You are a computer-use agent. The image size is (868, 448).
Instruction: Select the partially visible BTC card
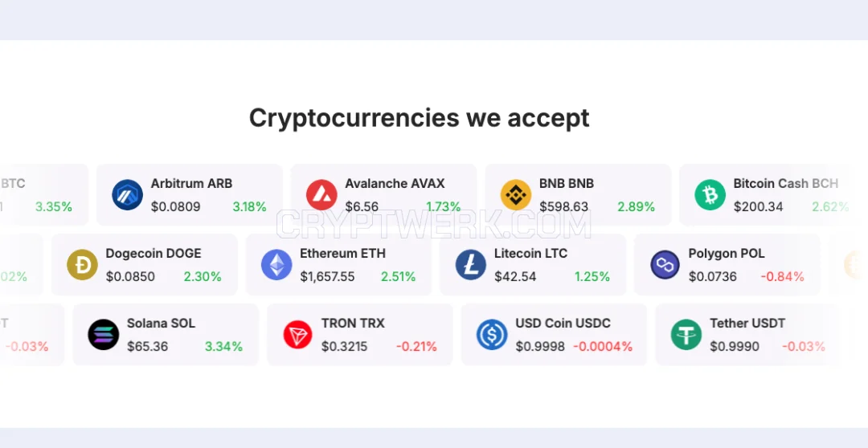click(43, 194)
